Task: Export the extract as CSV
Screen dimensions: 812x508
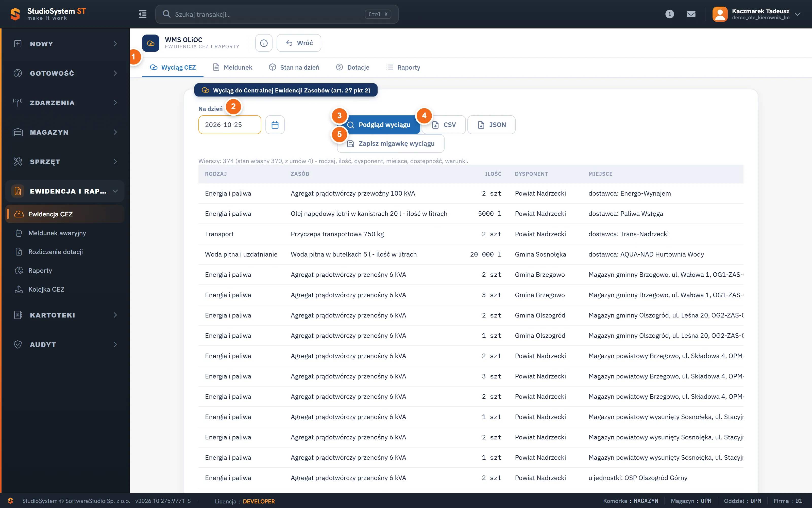Action: pyautogui.click(x=444, y=125)
